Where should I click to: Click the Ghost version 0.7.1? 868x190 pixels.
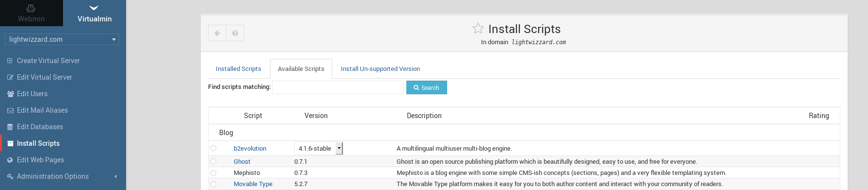click(301, 162)
